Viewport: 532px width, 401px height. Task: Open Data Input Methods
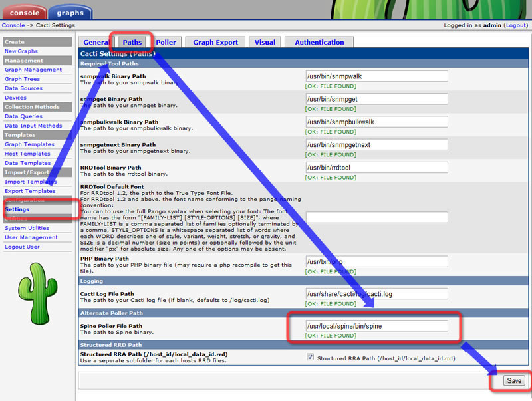[x=33, y=126]
